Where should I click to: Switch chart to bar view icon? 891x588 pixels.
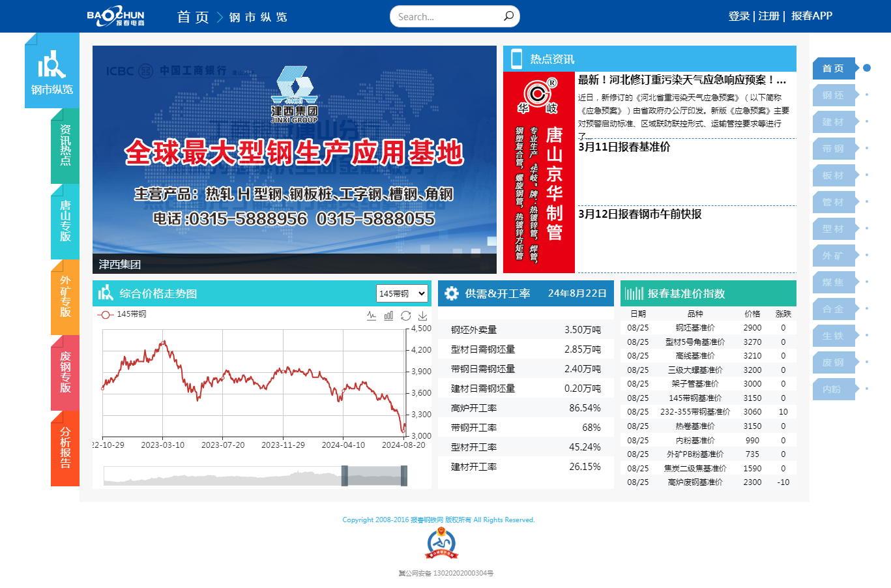pyautogui.click(x=388, y=316)
